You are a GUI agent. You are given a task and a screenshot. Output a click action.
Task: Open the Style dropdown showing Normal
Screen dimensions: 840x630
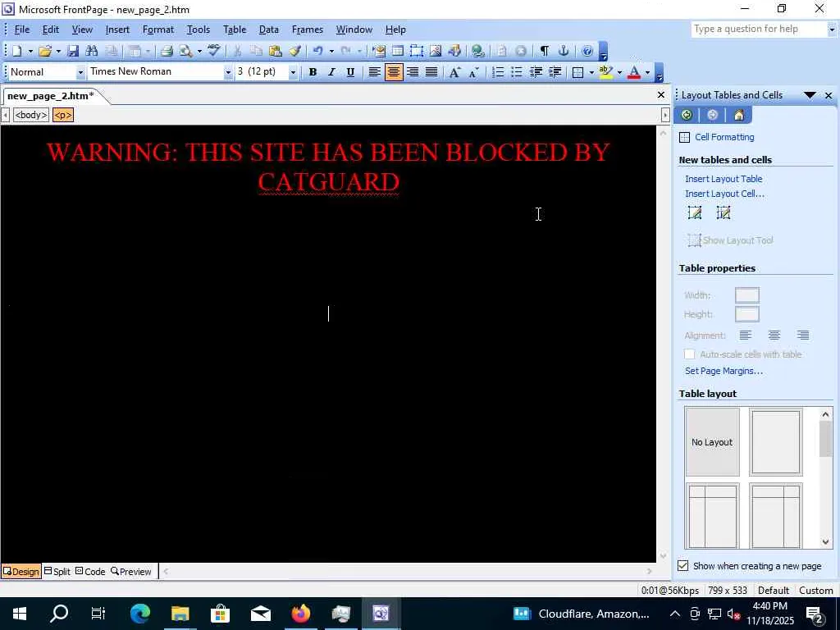(x=80, y=72)
